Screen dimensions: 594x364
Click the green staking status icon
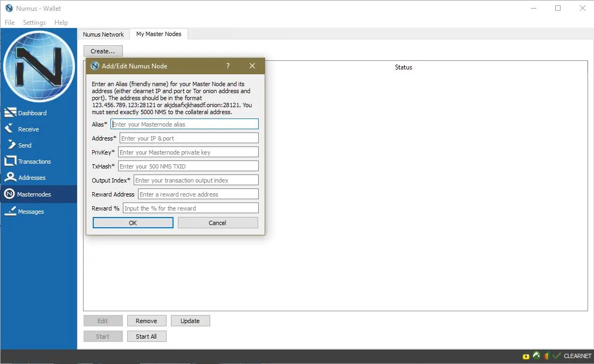[x=536, y=355]
